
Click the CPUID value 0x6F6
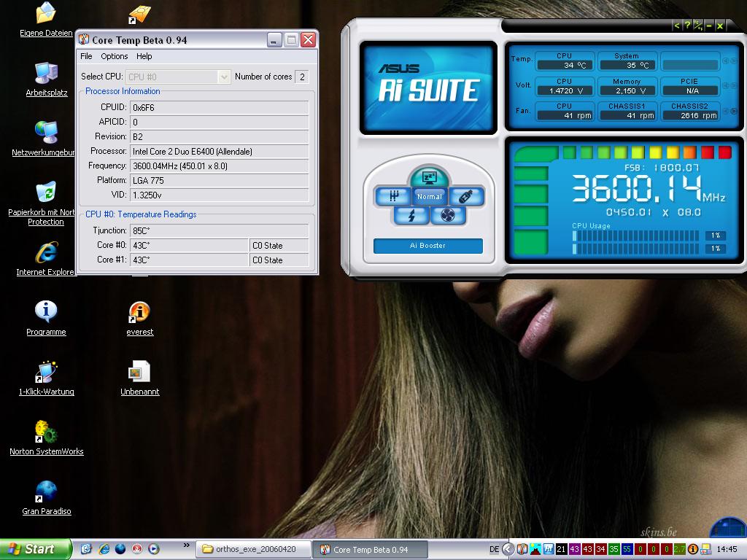(219, 108)
